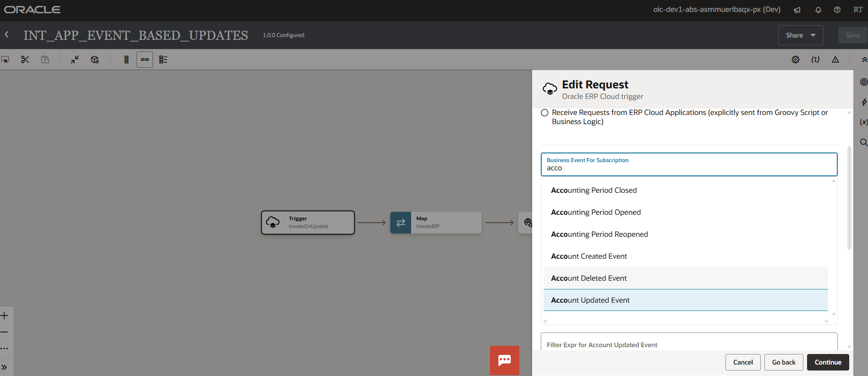Image resolution: width=868 pixels, height=376 pixels.
Task: Open the Share dropdown button
Action: click(801, 35)
